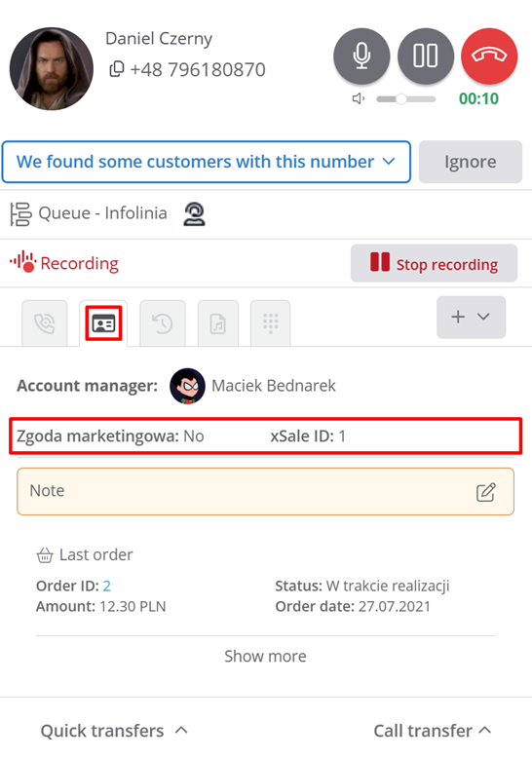Click the Ignore button
Image resolution: width=532 pixels, height=758 pixels.
[x=471, y=162]
